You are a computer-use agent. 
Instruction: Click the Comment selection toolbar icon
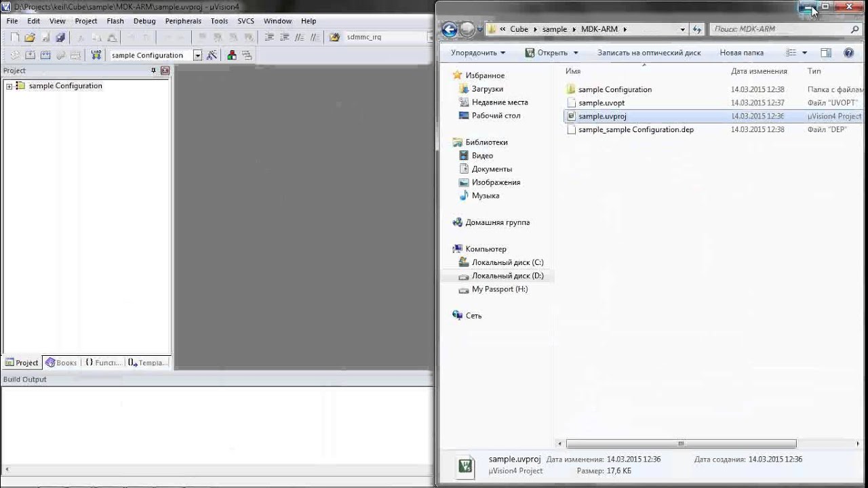(299, 37)
